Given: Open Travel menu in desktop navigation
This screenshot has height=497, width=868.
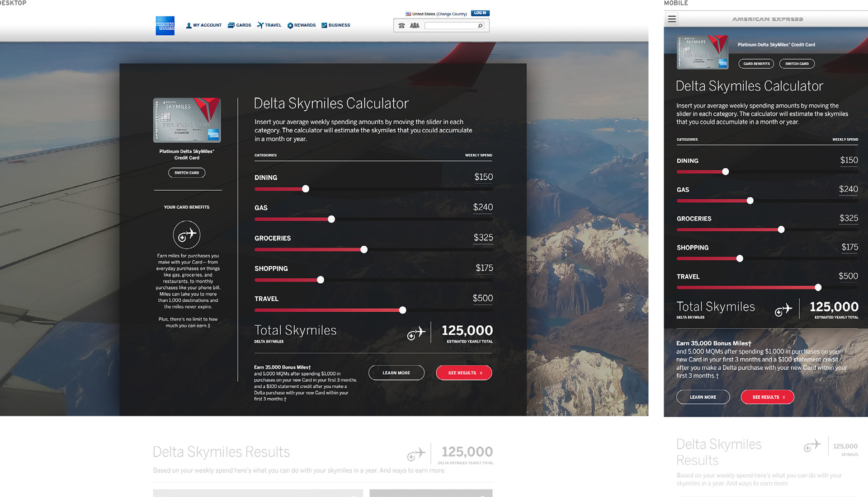Looking at the screenshot, I should (269, 25).
